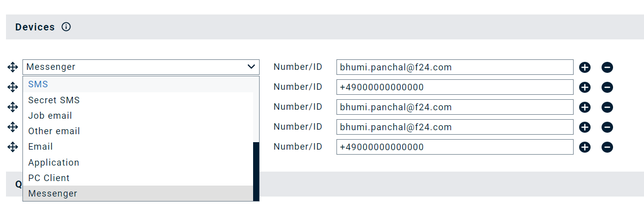Remove the second device row
The image size is (644, 213).
pyautogui.click(x=607, y=87)
